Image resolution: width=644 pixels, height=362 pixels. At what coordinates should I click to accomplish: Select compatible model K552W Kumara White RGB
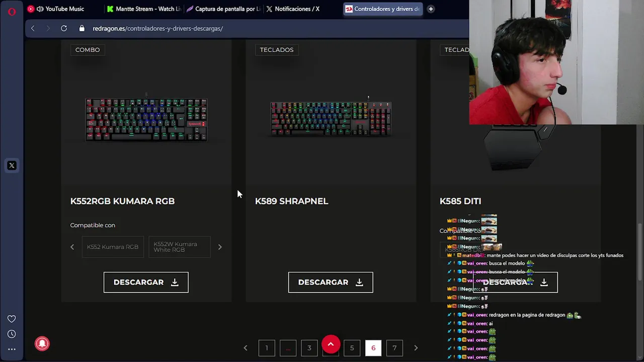[179, 247]
